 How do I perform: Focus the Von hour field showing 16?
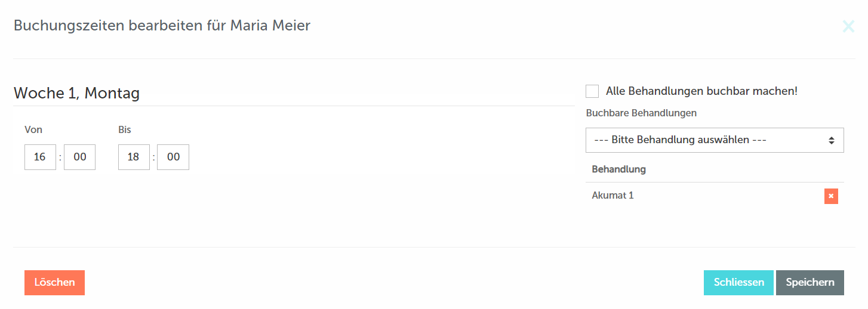coord(40,157)
